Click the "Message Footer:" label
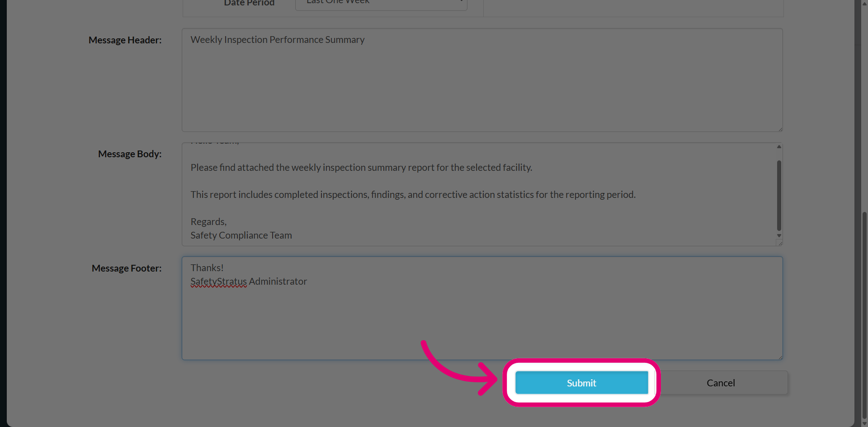Viewport: 868px width, 427px height. coord(127,268)
